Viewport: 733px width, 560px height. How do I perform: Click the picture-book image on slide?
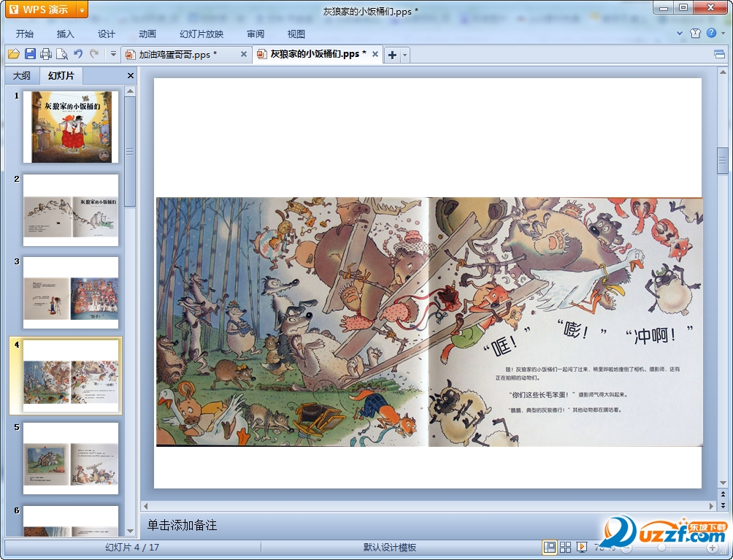[x=429, y=321]
